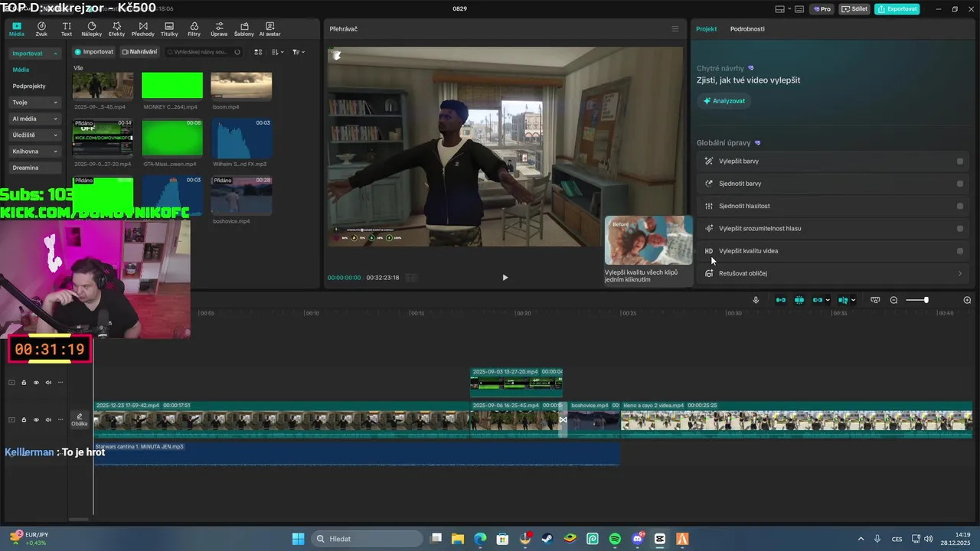Enable the Sjednotit barvy checkbox
The image size is (980, 551).
[960, 184]
